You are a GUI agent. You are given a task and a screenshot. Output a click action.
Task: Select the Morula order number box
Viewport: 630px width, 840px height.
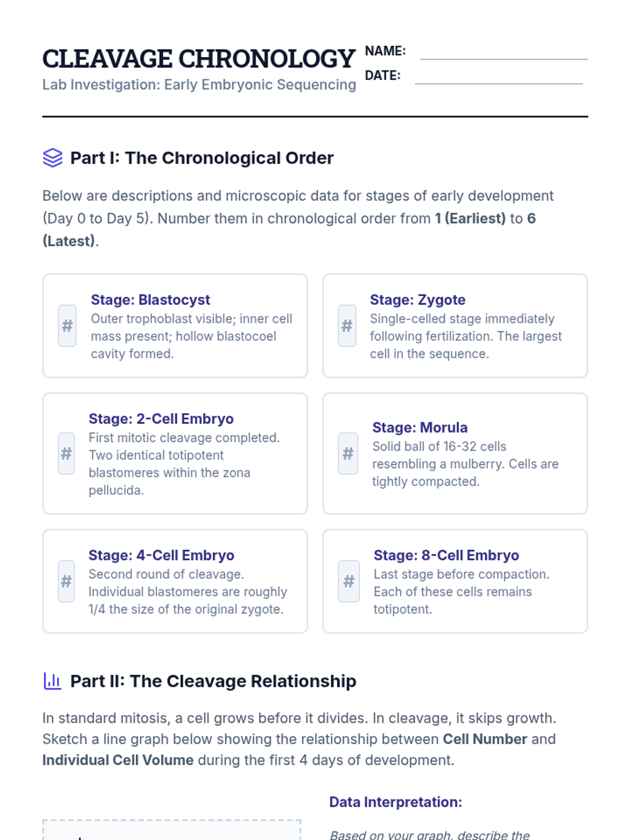(x=348, y=454)
